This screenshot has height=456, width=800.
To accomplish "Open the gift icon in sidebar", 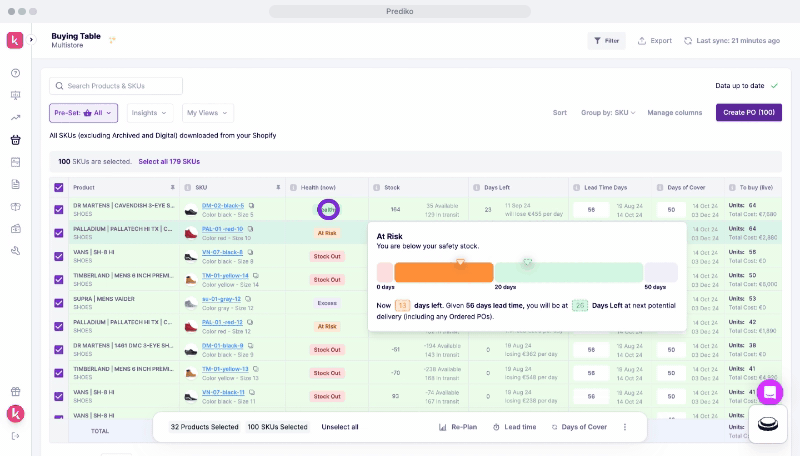I will point(15,392).
